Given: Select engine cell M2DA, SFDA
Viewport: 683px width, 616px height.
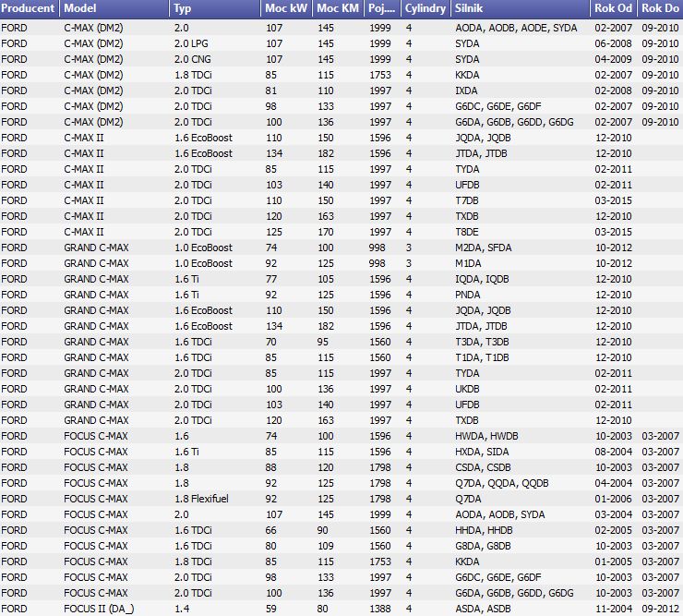Looking at the screenshot, I should (x=484, y=248).
